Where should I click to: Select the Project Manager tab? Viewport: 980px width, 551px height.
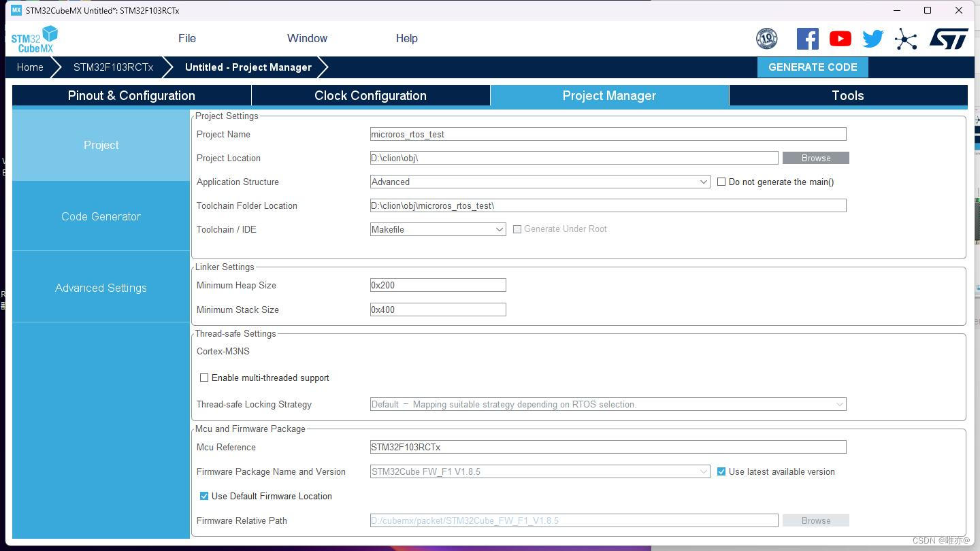pyautogui.click(x=610, y=96)
